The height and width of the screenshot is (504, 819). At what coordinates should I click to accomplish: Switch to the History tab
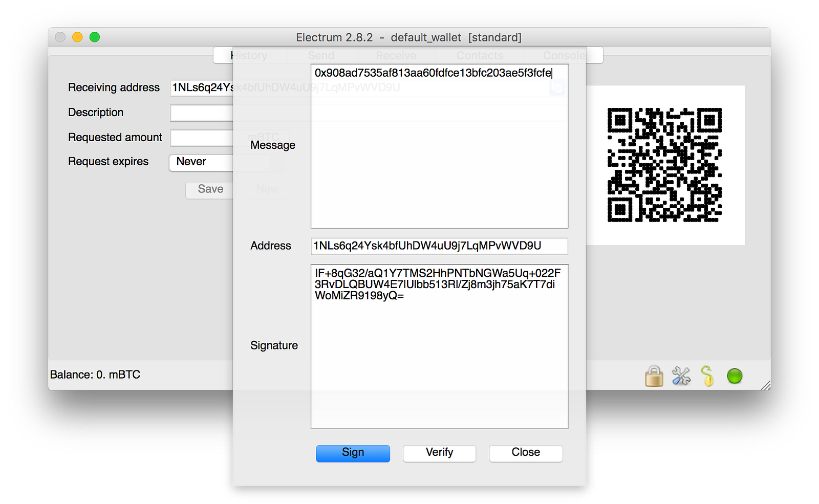click(x=249, y=55)
